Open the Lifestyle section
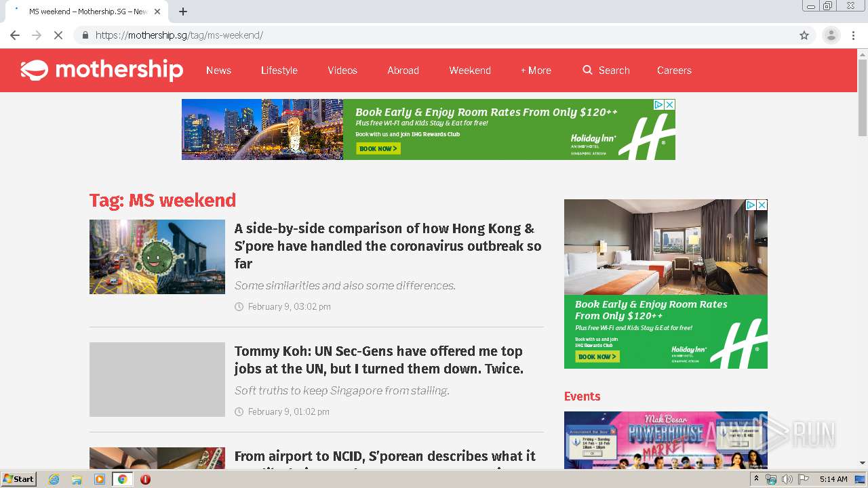Viewport: 868px width, 488px height. [279, 70]
